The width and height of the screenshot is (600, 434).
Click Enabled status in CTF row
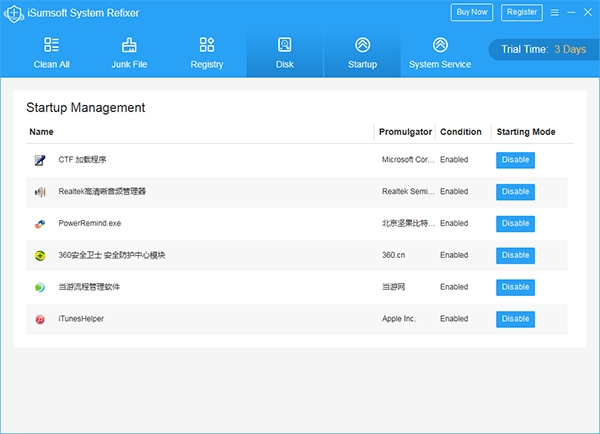[454, 160]
